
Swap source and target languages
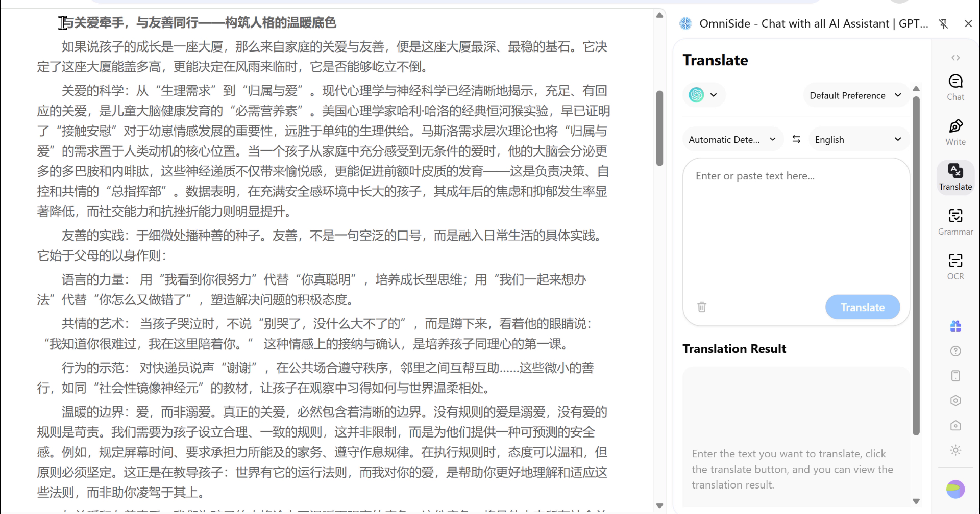pos(796,139)
